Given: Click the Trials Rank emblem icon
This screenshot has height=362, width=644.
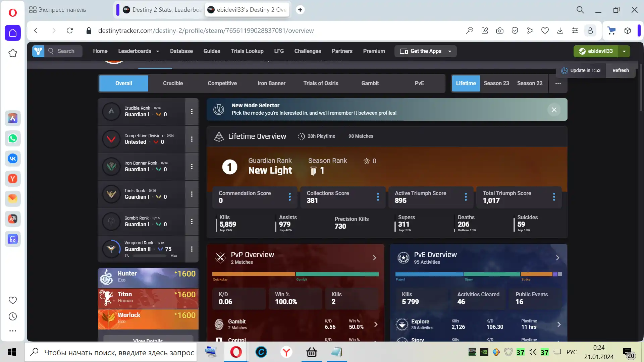Looking at the screenshot, I should tap(111, 194).
